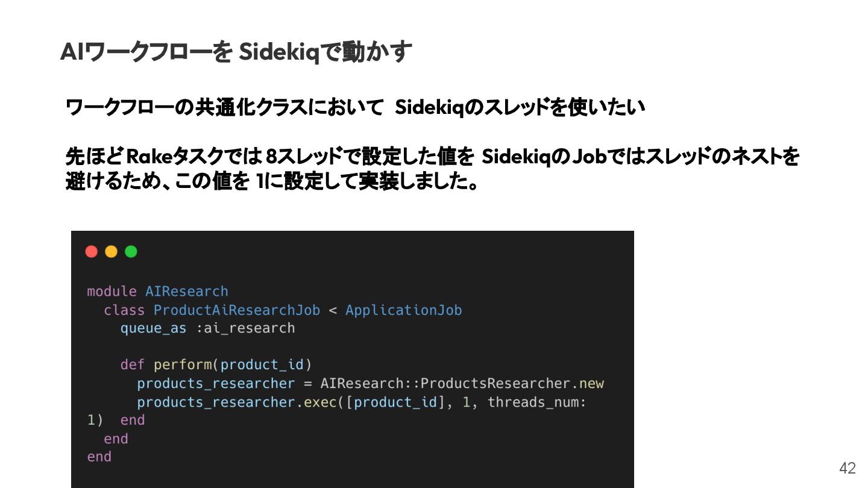Click the slide title about Sidekiq
This screenshot has height=488, width=868.
[x=236, y=52]
